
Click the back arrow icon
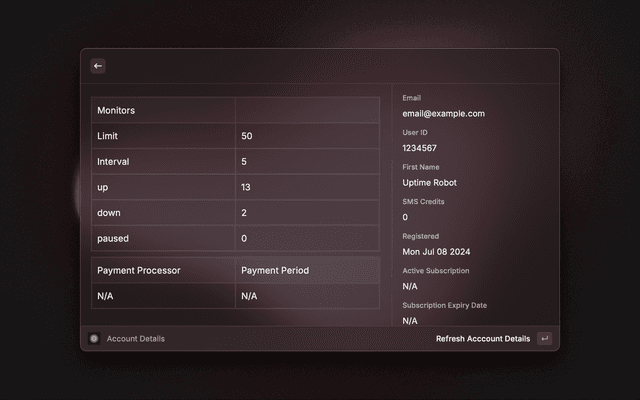(98, 66)
